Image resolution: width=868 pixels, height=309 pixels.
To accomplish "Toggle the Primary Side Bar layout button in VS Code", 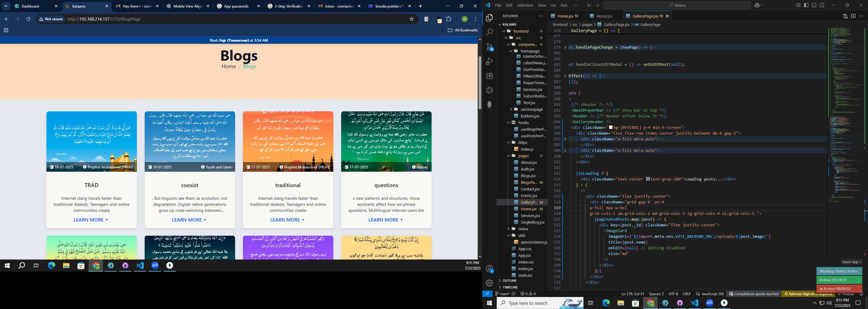I will (x=806, y=5).
